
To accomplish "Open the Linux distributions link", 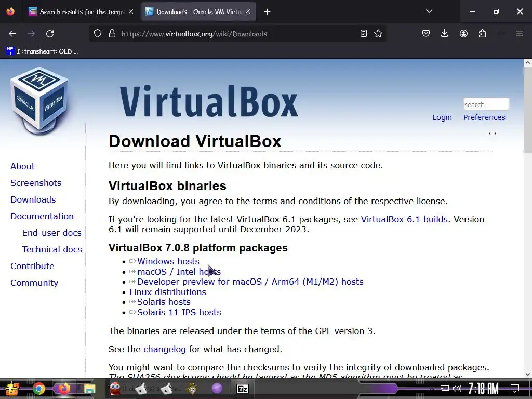I will click(x=168, y=292).
